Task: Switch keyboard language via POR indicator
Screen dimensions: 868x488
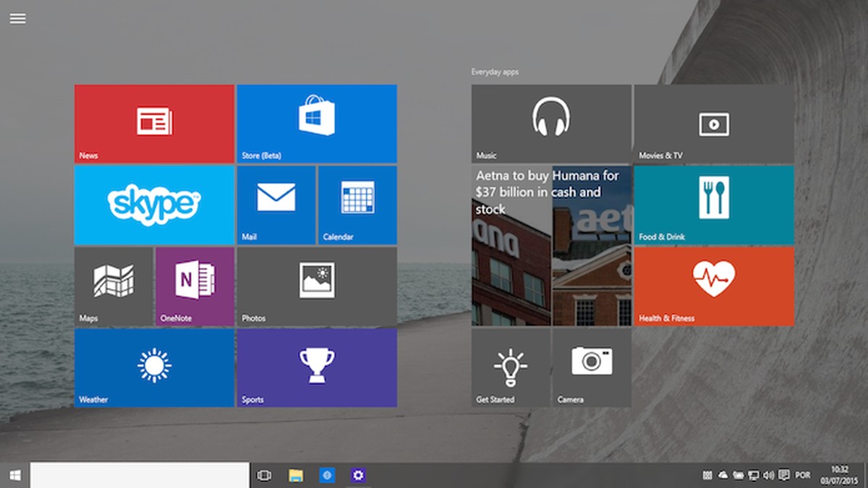Action: coord(803,475)
